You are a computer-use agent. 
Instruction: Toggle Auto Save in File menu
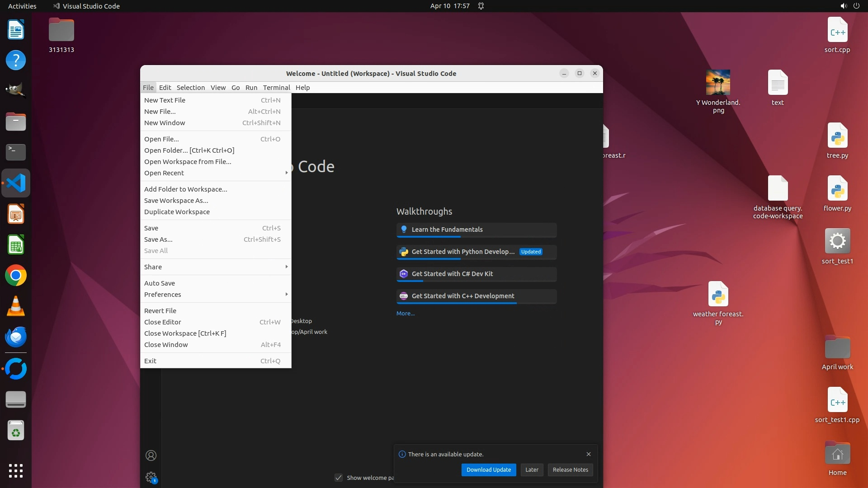[160, 283]
